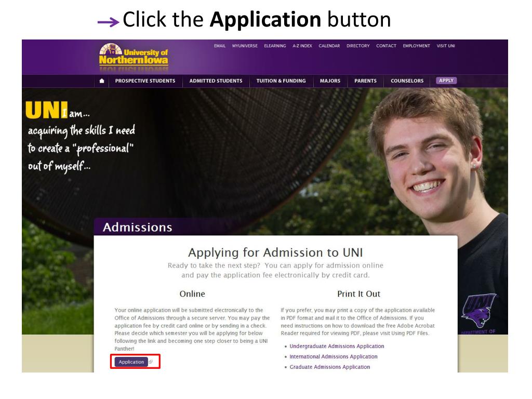Open the Undergraduate Admissions Application link

[337, 346]
